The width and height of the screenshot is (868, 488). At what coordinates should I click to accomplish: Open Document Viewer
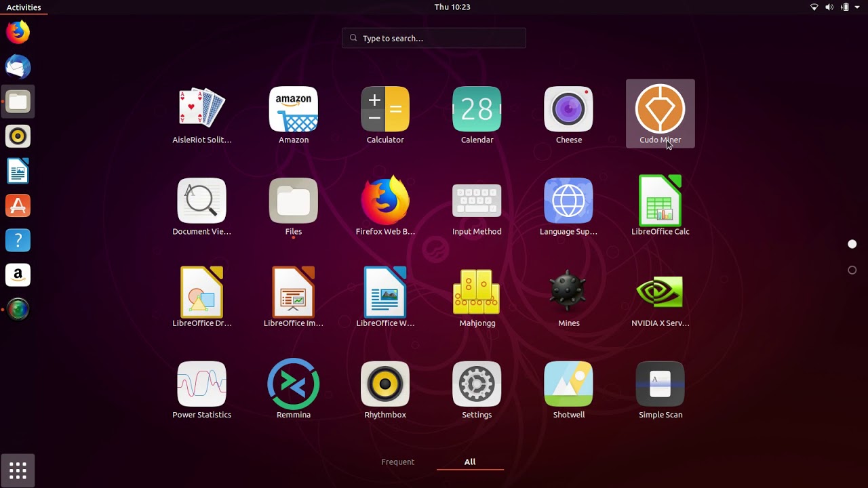pos(201,205)
